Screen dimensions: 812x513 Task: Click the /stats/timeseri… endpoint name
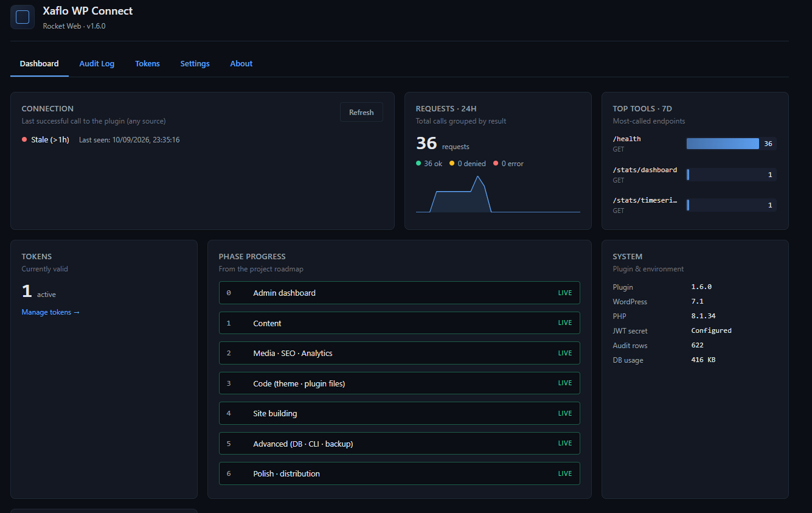645,201
